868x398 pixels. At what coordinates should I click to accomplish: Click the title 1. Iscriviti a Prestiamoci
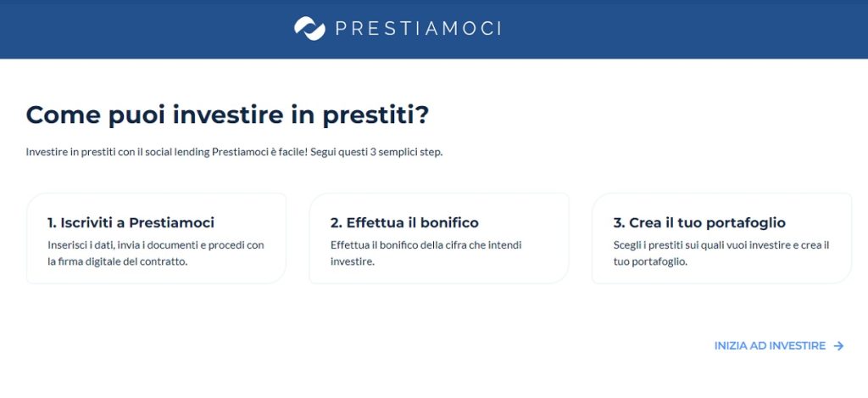[131, 223]
